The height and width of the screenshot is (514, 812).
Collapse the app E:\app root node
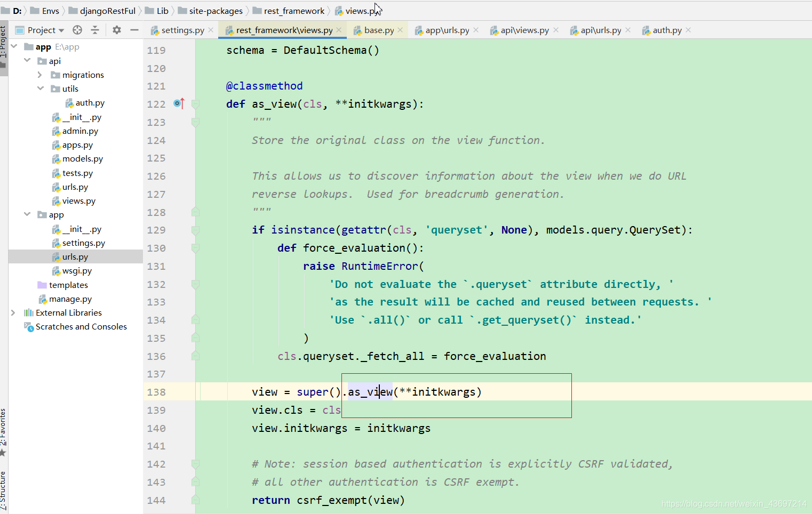pyautogui.click(x=14, y=46)
